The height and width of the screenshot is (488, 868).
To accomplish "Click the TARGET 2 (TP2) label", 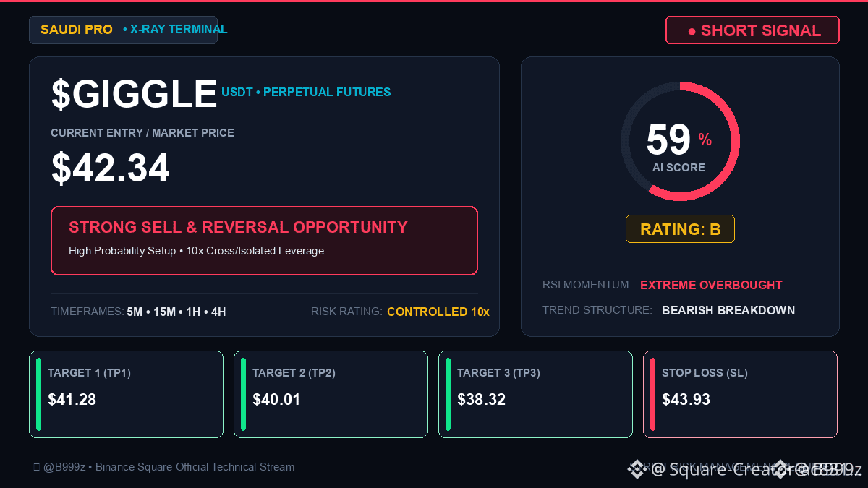I will point(294,373).
